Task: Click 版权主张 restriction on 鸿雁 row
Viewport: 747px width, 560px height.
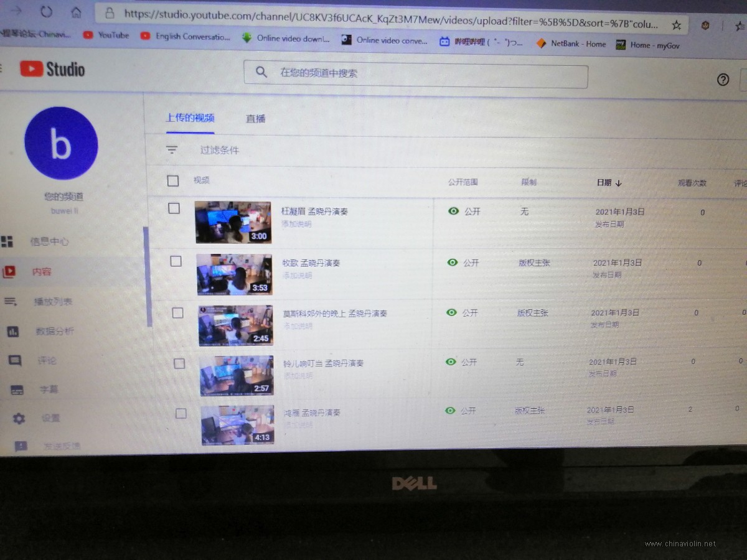Action: click(x=530, y=411)
